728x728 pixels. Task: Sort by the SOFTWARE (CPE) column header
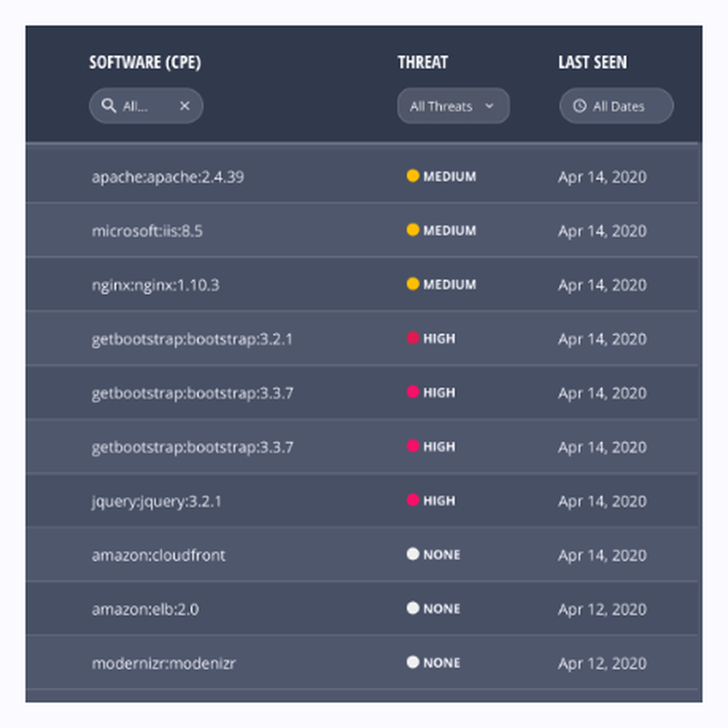click(145, 63)
